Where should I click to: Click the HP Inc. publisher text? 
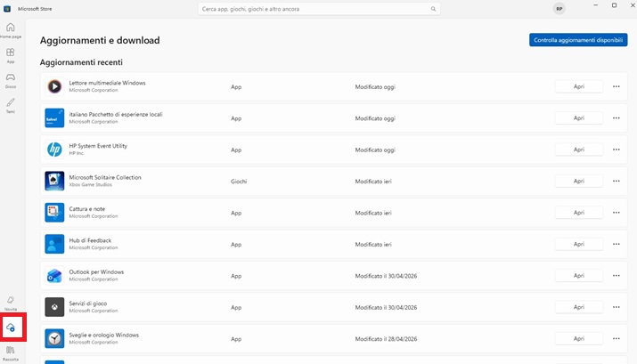point(77,153)
